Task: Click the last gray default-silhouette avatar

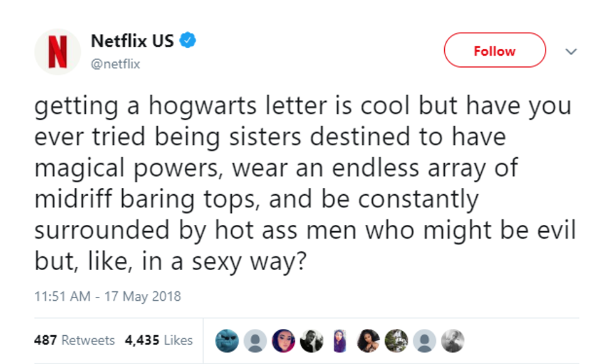Action: 425,340
